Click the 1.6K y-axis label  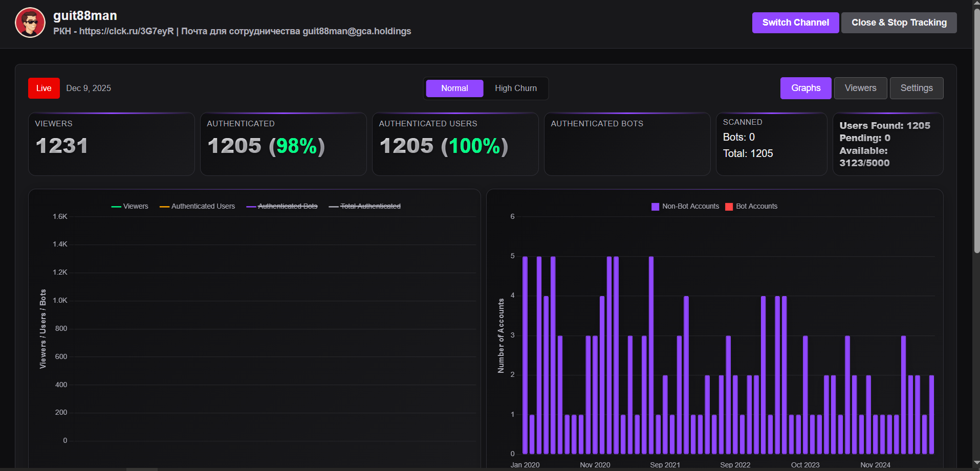point(60,217)
